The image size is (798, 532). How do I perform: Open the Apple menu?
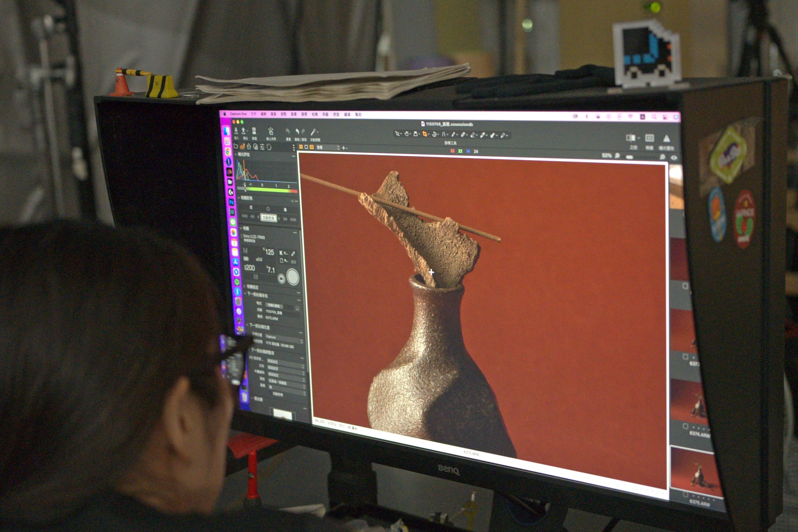225,114
